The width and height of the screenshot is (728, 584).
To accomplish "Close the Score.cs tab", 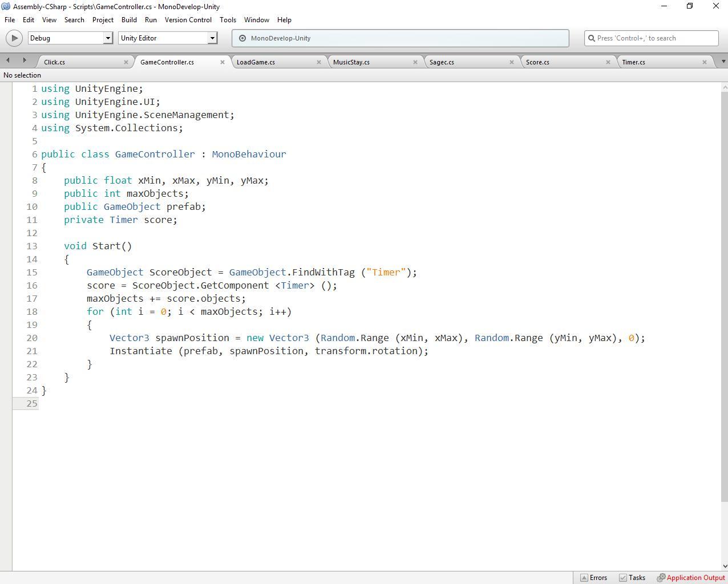I will coord(608,62).
